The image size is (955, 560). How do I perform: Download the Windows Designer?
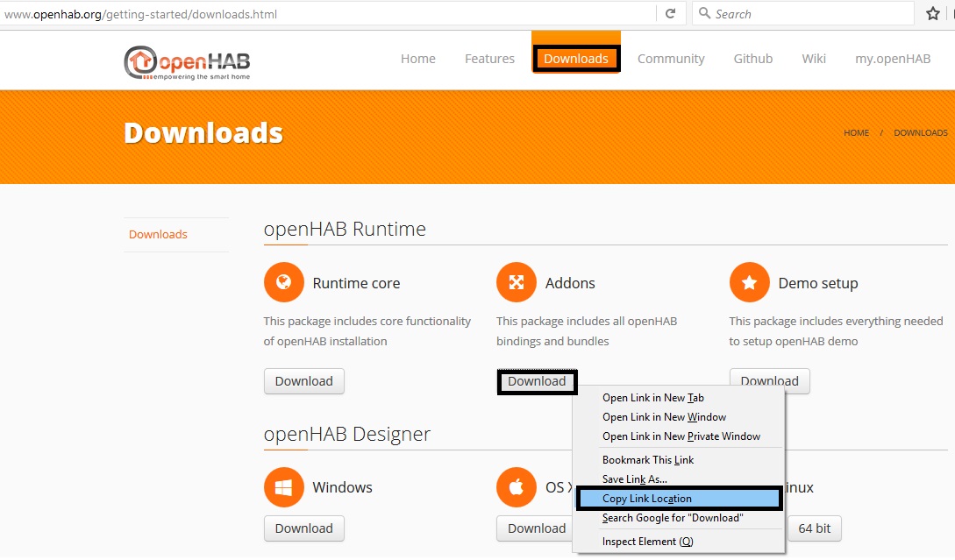tap(304, 528)
